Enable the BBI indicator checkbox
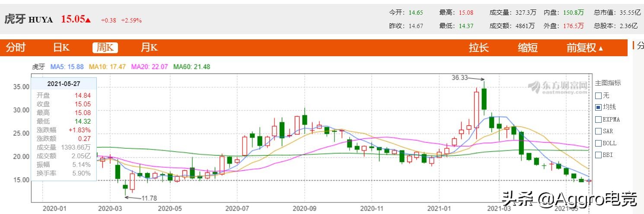This screenshot has width=644, height=214. pos(598,155)
